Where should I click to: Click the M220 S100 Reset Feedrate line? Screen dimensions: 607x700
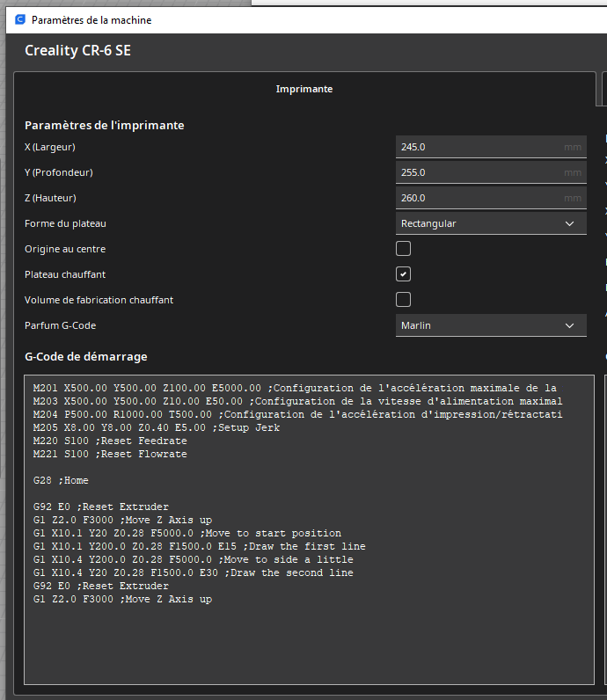point(110,441)
